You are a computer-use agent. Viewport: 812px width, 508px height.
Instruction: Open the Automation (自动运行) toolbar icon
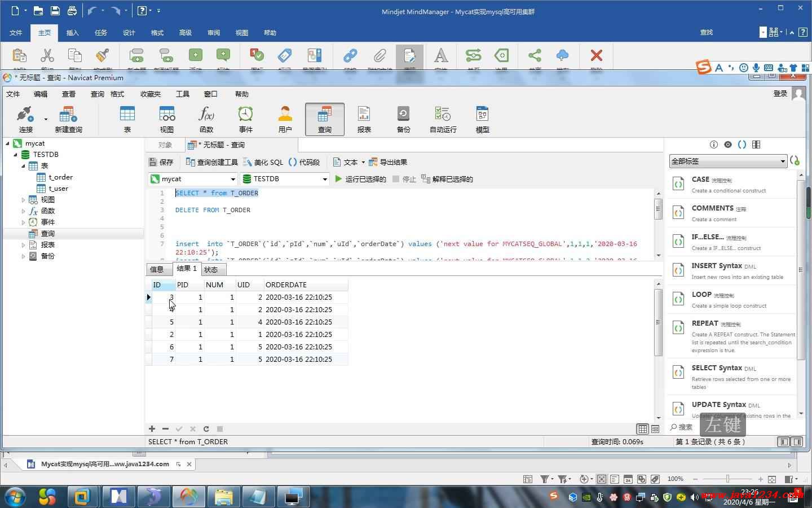pyautogui.click(x=443, y=120)
